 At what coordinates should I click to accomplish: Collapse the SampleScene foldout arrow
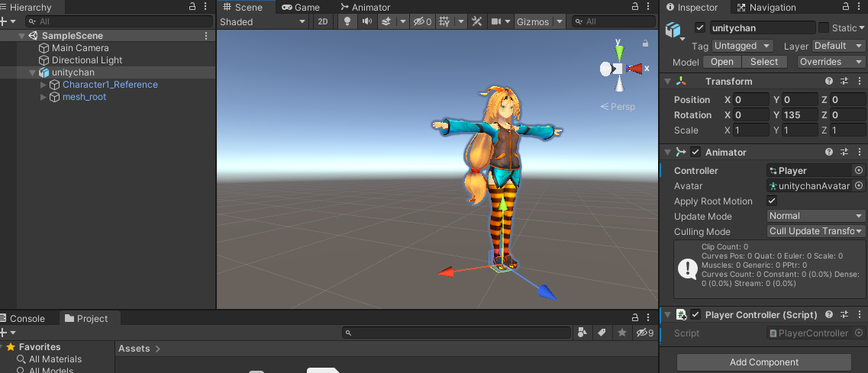21,36
